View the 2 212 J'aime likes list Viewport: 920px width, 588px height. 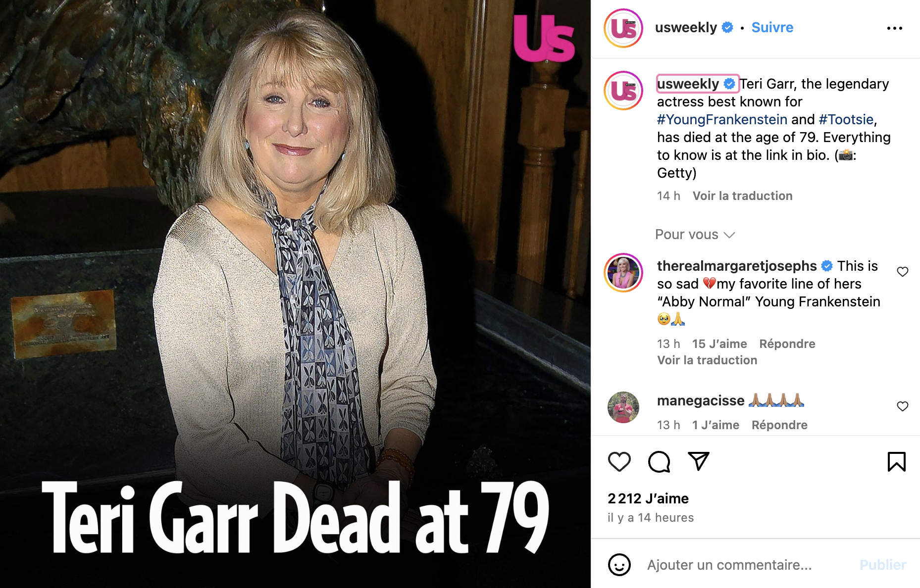pyautogui.click(x=648, y=498)
